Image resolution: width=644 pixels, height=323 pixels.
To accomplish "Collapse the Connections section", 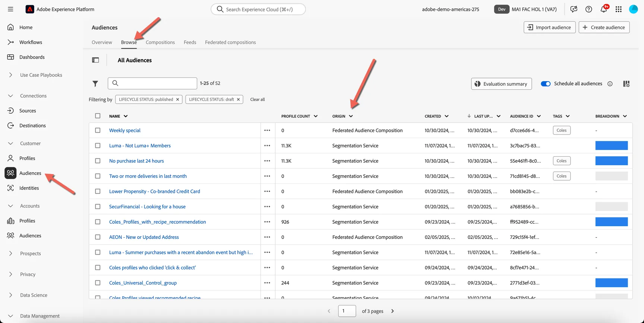I will point(10,96).
